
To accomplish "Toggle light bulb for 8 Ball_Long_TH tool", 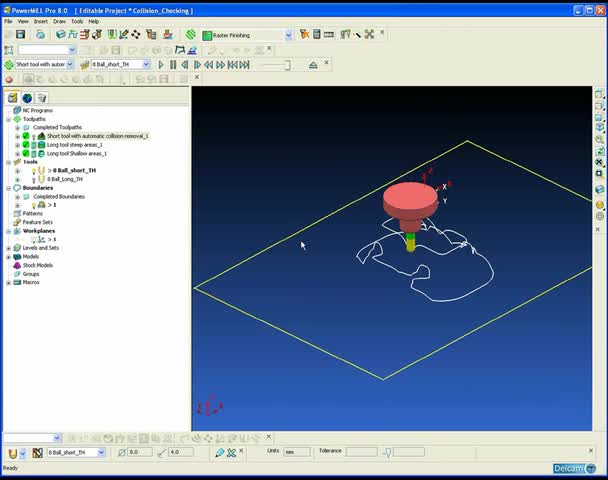I will point(34,180).
